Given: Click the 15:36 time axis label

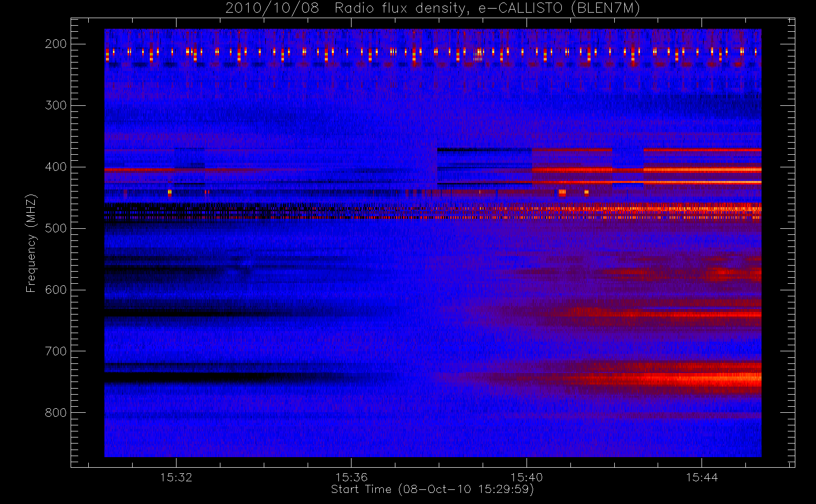Looking at the screenshot, I should coord(352,477).
